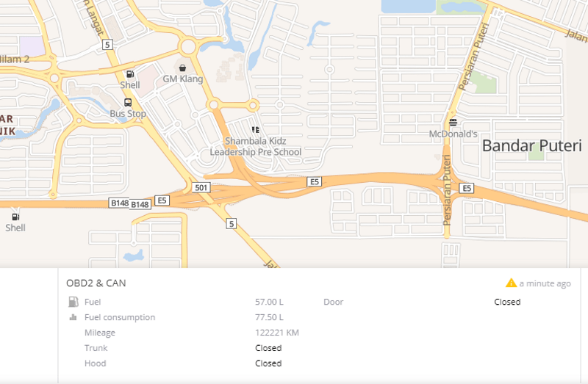Click the Bus Stop icon on map

click(x=128, y=102)
